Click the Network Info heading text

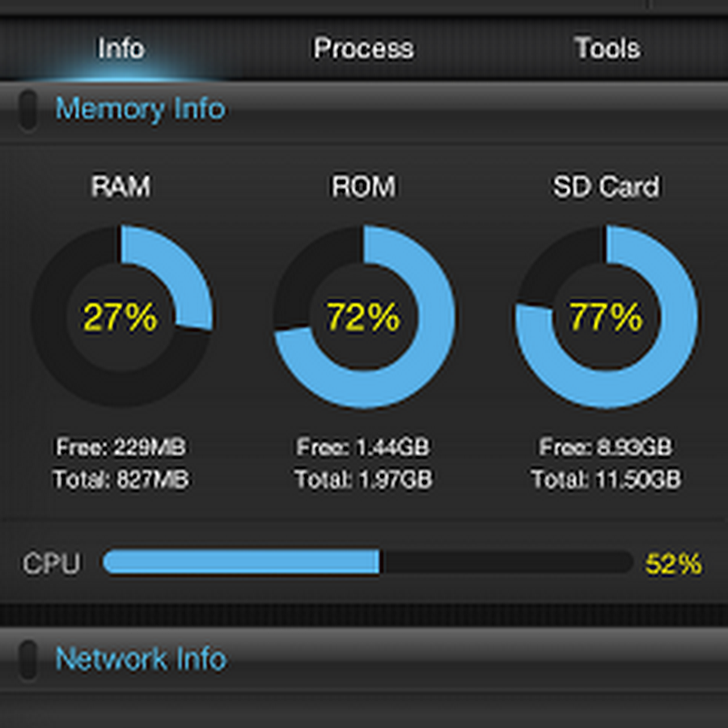(x=141, y=659)
